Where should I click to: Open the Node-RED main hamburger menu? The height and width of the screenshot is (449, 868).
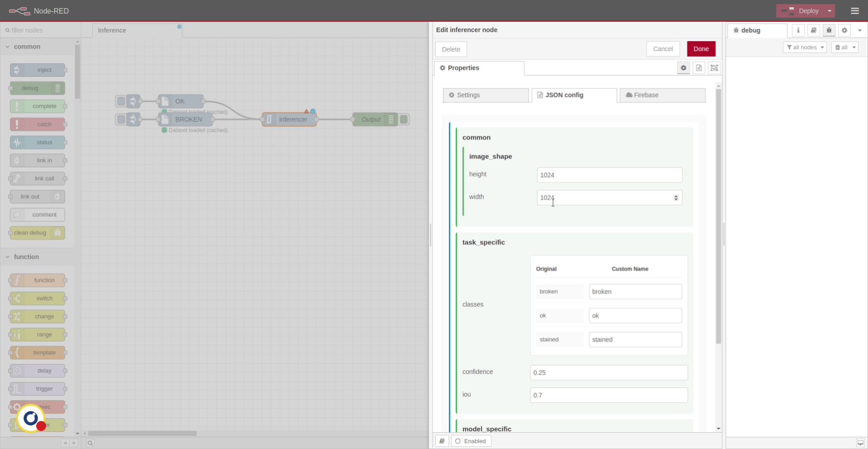(x=855, y=11)
